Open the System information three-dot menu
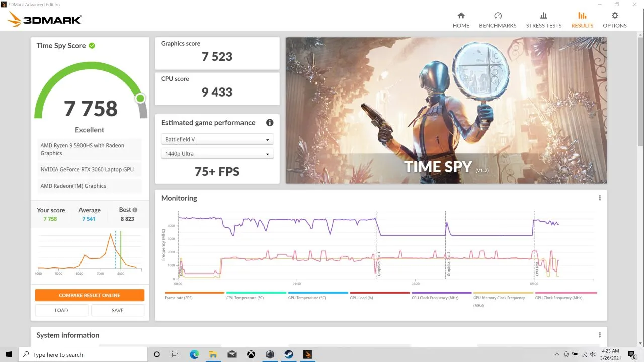The image size is (644, 362). click(x=600, y=335)
